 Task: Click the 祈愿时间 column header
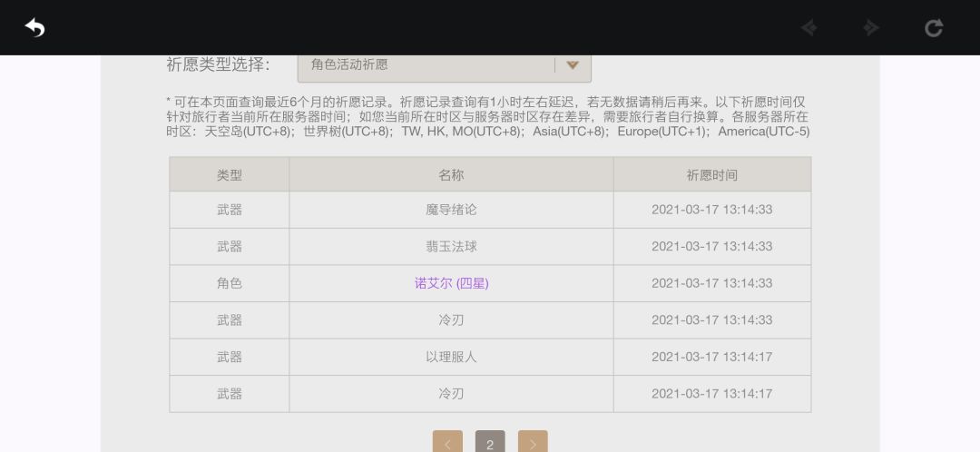click(x=712, y=175)
